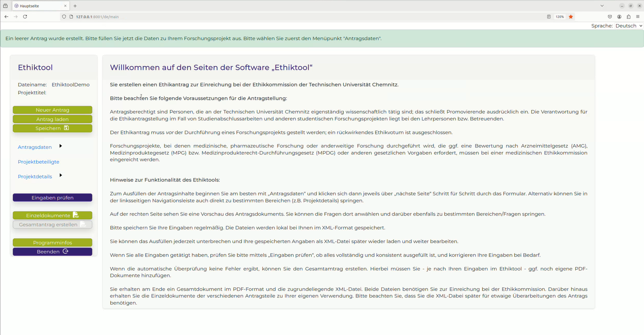
Task: Click the Einzeldokumente button
Action: point(52,216)
